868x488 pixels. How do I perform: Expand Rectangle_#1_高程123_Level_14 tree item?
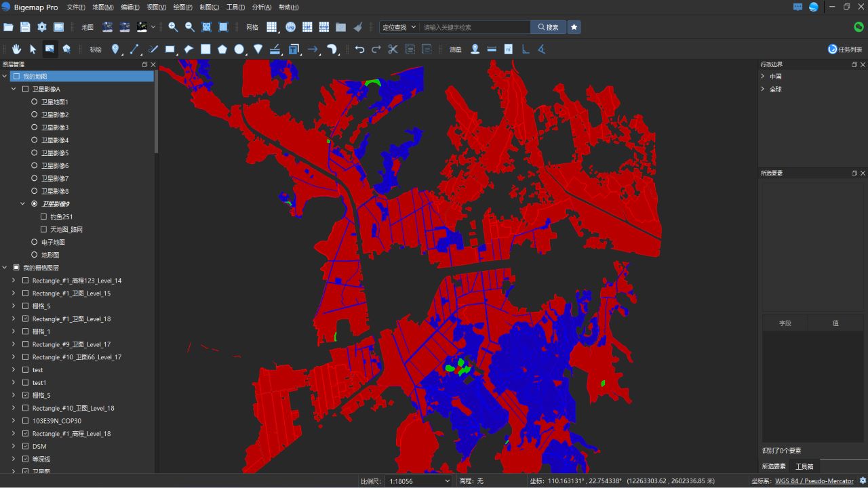pyautogui.click(x=14, y=280)
